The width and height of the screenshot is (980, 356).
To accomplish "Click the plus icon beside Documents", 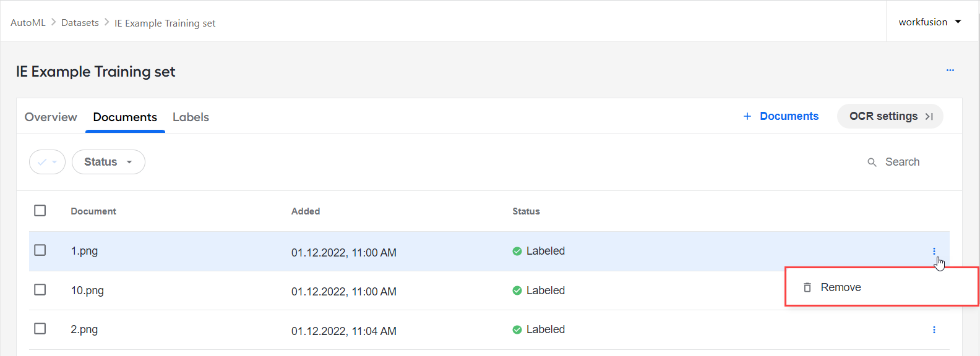I will [747, 116].
